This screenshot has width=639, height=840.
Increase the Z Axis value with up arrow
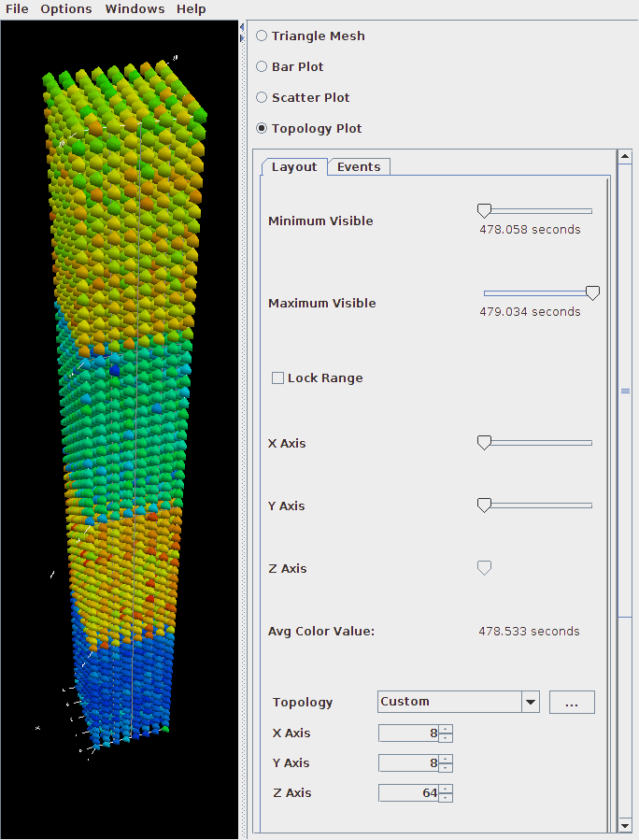pyautogui.click(x=446, y=789)
